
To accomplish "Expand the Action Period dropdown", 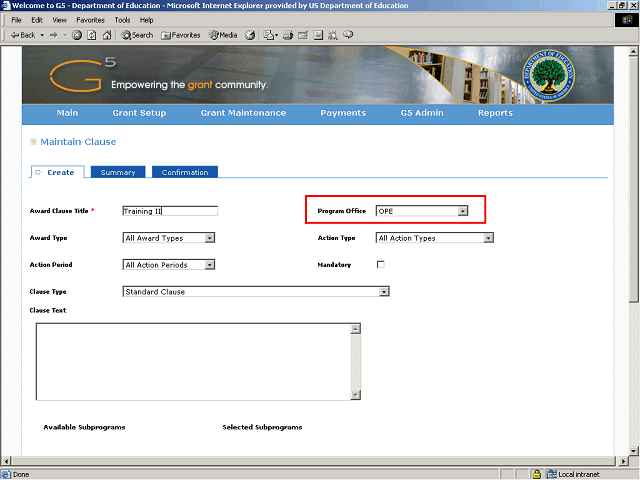I will pyautogui.click(x=209, y=265).
